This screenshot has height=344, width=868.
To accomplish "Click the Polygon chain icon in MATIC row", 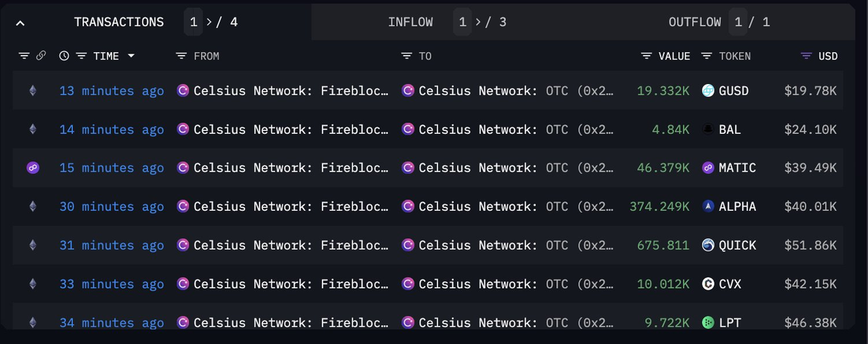I will coord(32,168).
